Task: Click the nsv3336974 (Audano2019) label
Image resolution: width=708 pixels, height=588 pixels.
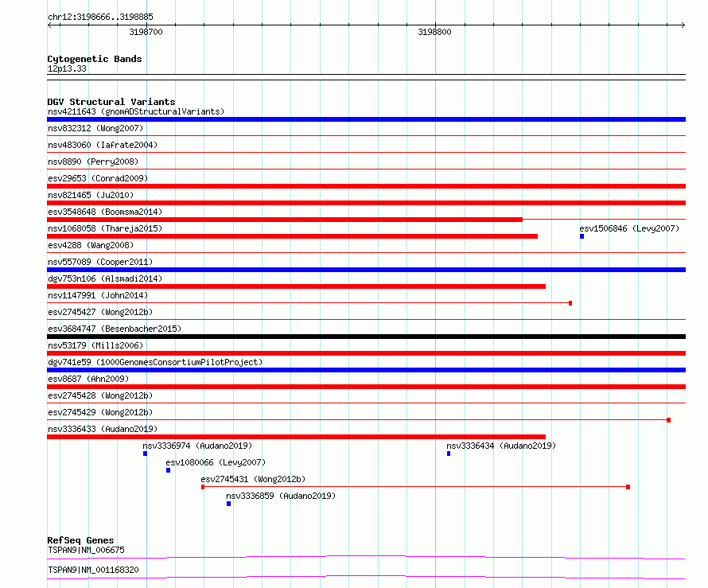Action: click(197, 446)
